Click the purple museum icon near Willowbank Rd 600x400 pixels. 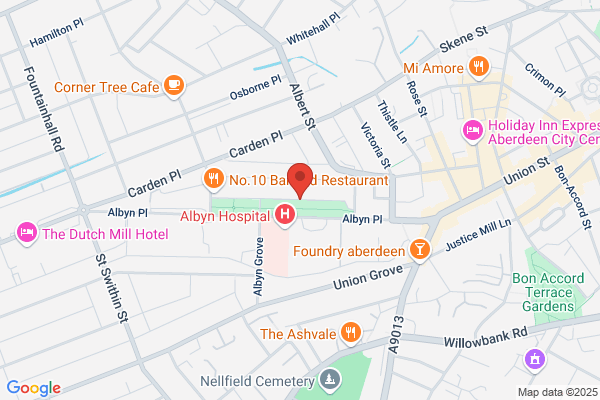(x=535, y=359)
